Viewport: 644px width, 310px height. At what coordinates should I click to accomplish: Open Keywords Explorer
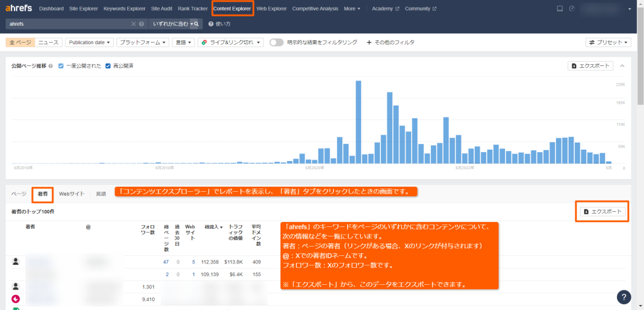click(125, 9)
